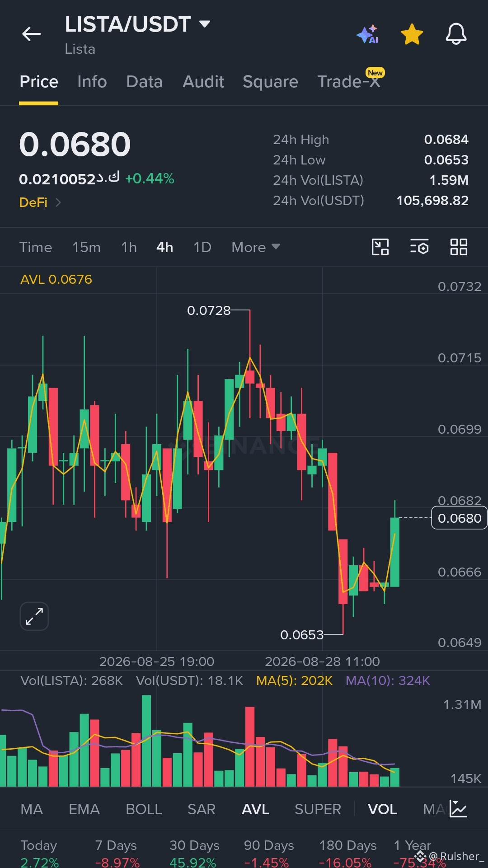Open the Data tab
This screenshot has width=488, height=868.
pyautogui.click(x=144, y=82)
